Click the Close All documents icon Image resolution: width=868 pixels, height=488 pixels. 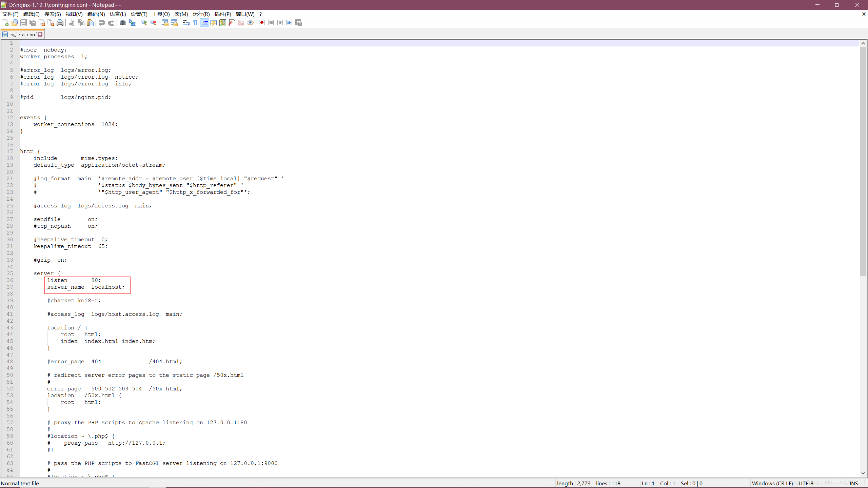[51, 23]
